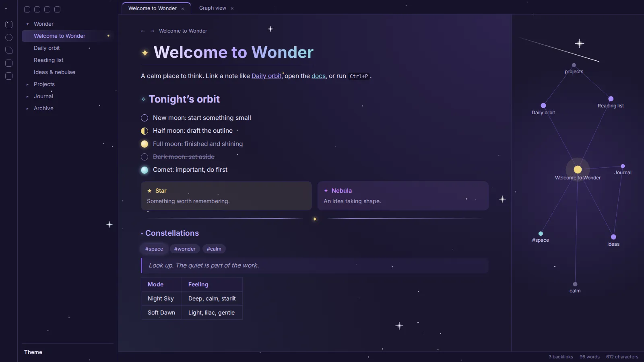The width and height of the screenshot is (644, 362).
Task: Click the 96 words status entry
Action: [590, 357]
